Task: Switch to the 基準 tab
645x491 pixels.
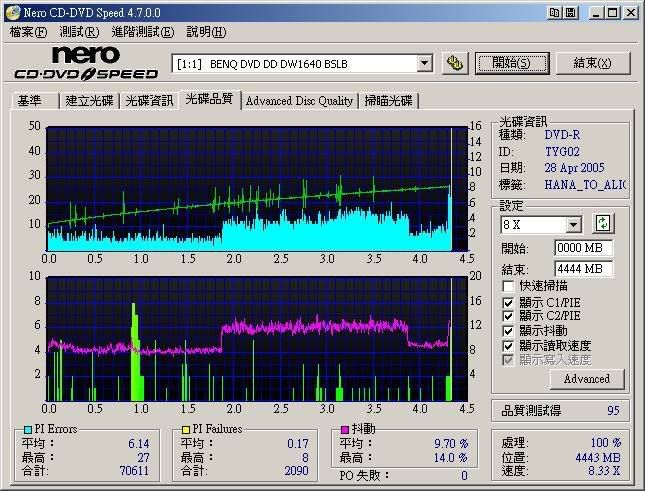Action: (x=35, y=101)
